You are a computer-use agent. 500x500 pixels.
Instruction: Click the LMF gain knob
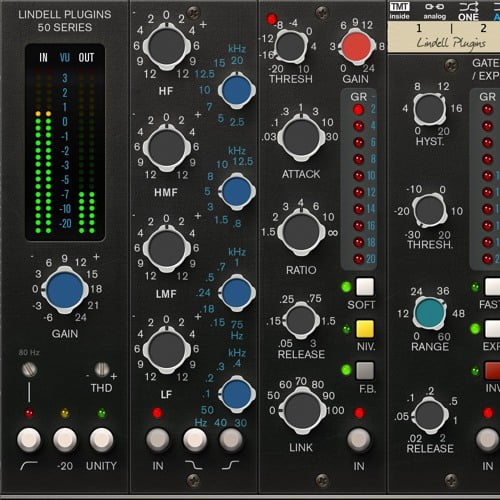tap(167, 249)
